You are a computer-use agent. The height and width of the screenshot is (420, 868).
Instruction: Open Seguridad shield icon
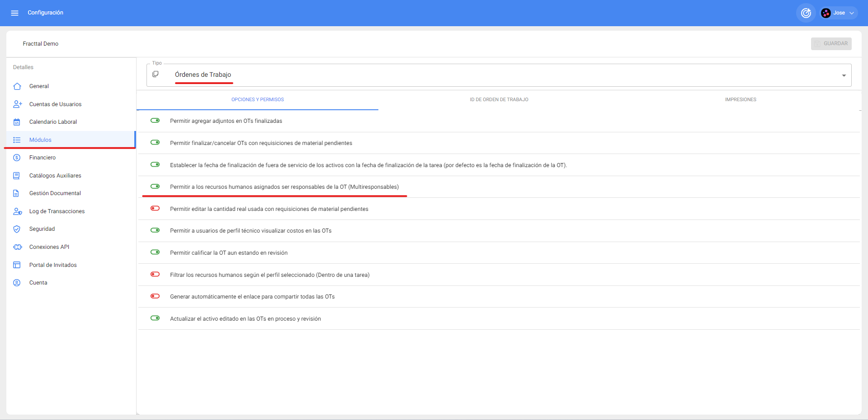tap(17, 229)
